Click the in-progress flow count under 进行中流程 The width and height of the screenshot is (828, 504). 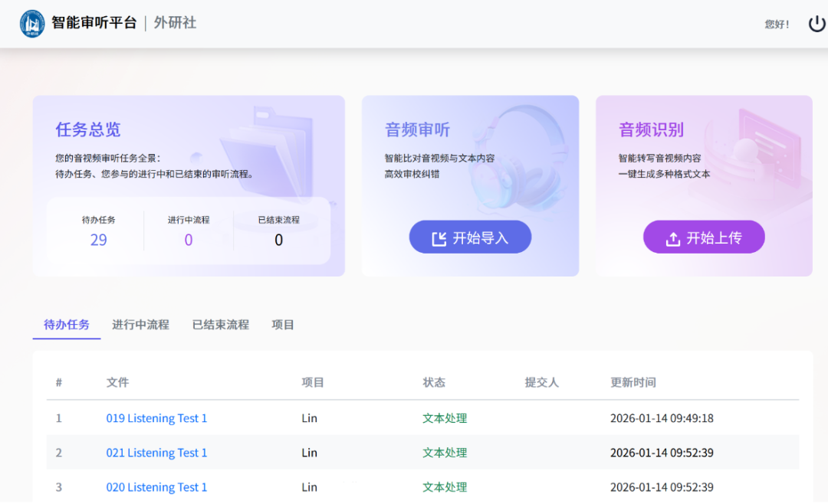click(189, 240)
